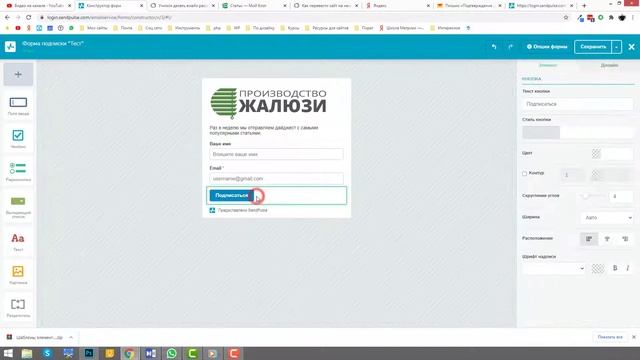
Task: Open Skype from the taskbar
Action: (x=47, y=353)
